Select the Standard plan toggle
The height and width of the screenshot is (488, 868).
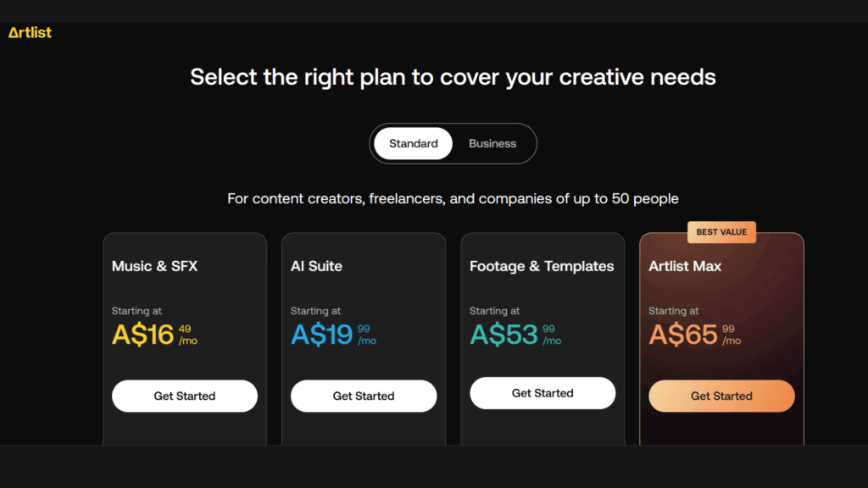(413, 143)
